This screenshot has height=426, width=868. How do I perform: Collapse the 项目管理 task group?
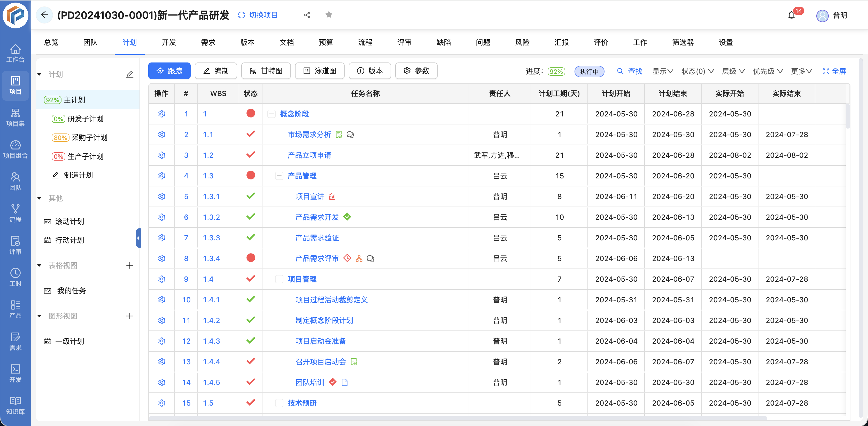pyautogui.click(x=279, y=279)
